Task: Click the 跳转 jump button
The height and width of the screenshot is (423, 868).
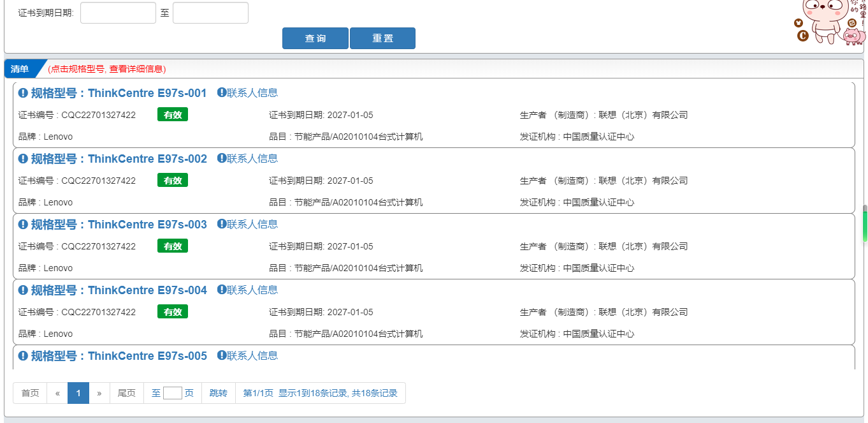Action: coord(219,393)
